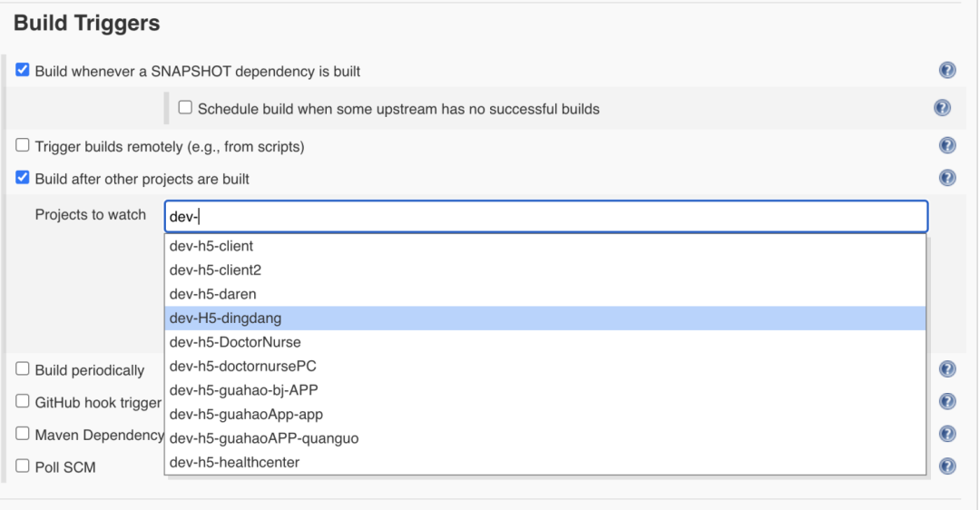Image resolution: width=980 pixels, height=510 pixels.
Task: Open help for Schedule build when upstream fails
Action: [942, 108]
